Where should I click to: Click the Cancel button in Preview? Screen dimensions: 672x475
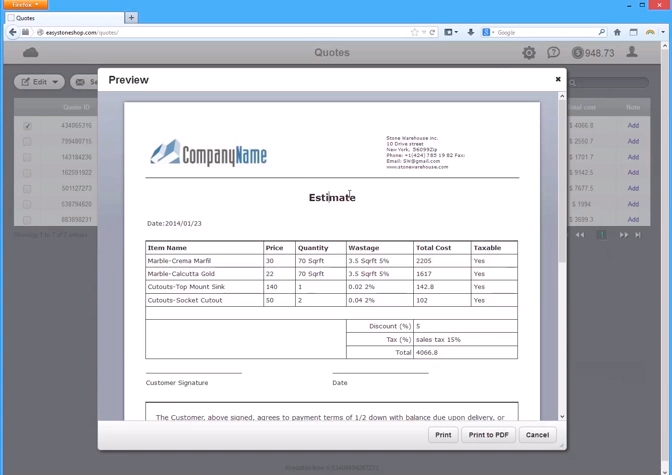click(x=537, y=435)
